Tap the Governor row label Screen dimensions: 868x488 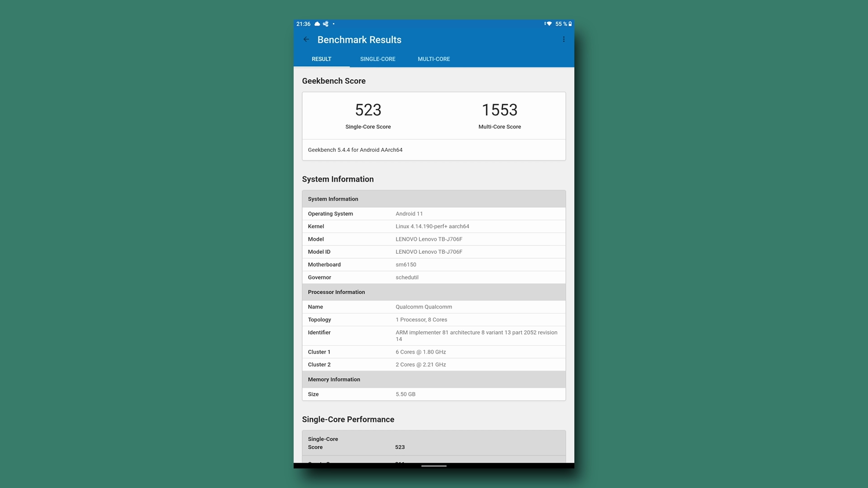(320, 278)
